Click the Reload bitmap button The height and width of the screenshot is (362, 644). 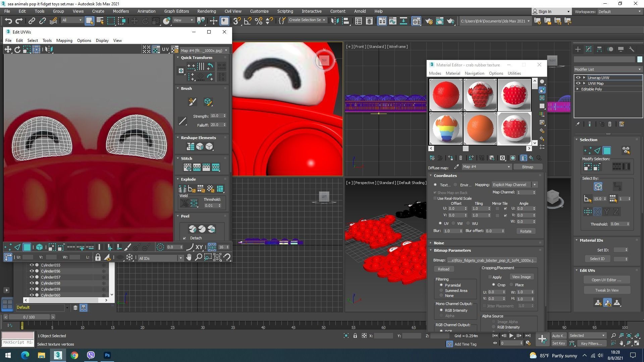[443, 269]
